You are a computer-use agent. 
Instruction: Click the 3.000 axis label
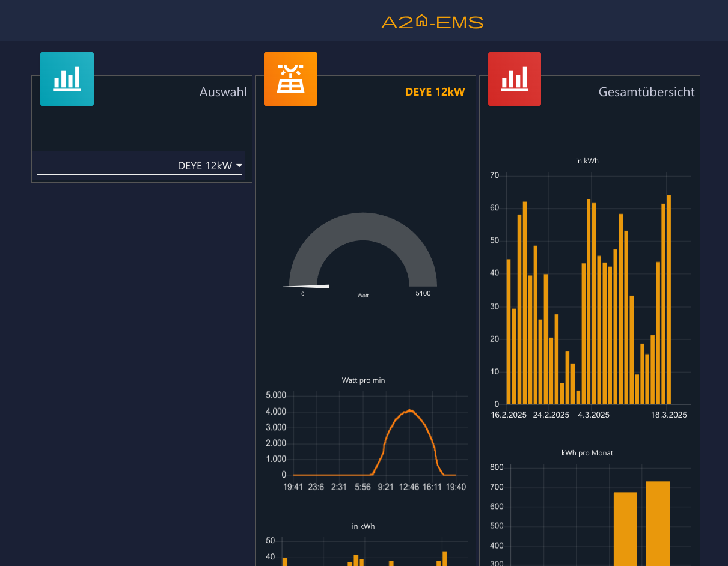point(276,427)
